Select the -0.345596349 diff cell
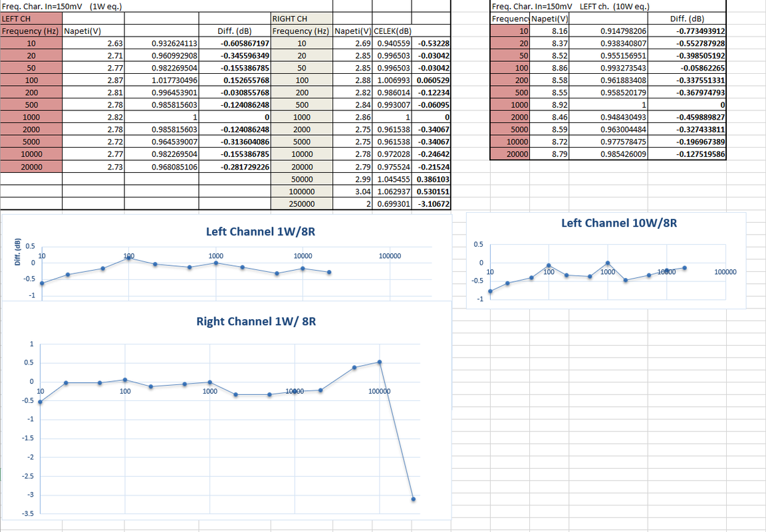The height and width of the screenshot is (532, 766). (235, 56)
